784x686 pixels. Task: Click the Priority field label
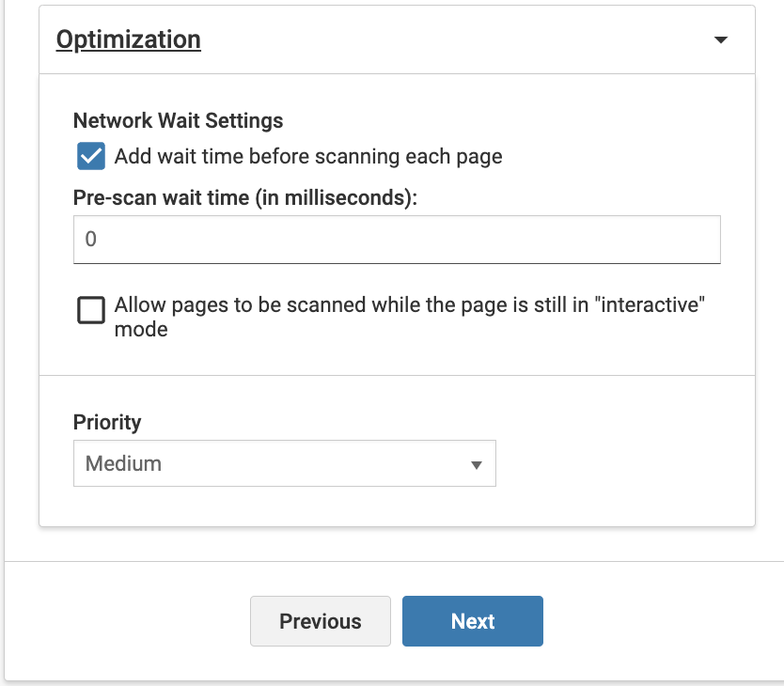pos(107,423)
